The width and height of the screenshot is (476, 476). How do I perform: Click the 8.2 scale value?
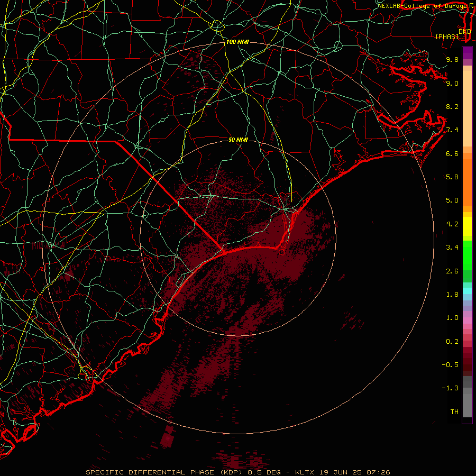(452, 106)
